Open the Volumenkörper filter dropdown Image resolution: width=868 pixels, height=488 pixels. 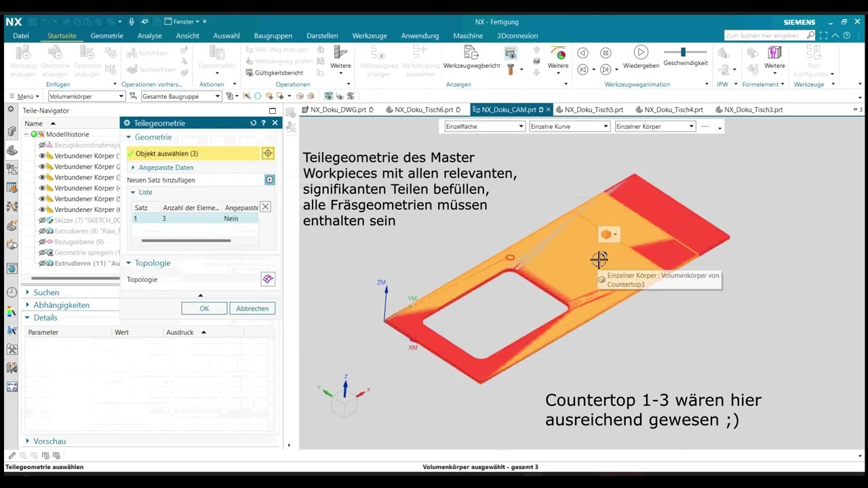pos(86,96)
